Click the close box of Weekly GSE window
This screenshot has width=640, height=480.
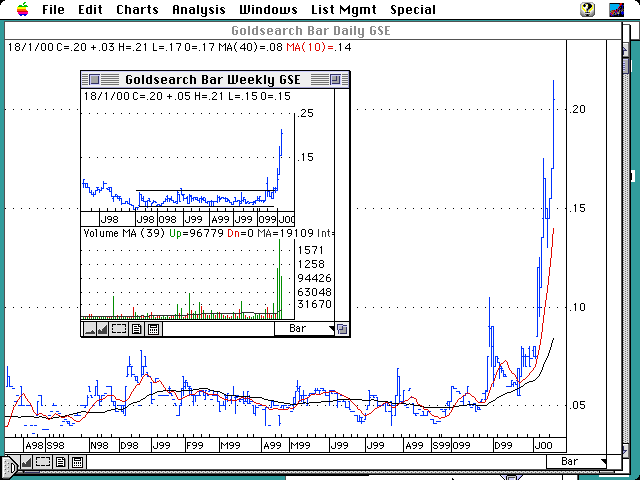point(95,79)
